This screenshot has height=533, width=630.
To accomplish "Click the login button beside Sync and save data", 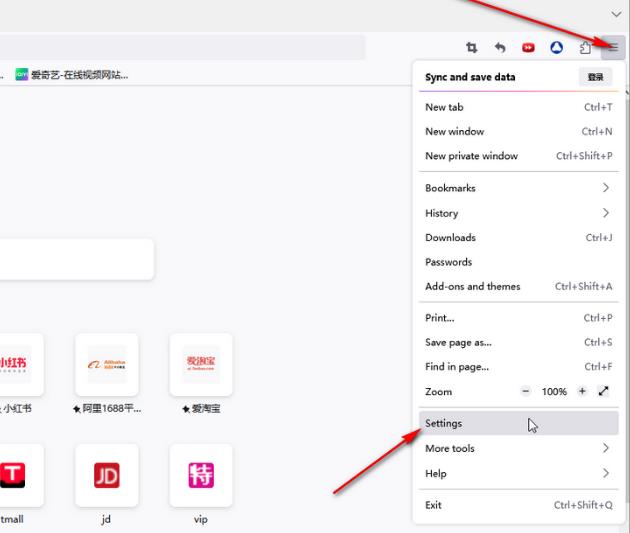I will pos(595,77).
